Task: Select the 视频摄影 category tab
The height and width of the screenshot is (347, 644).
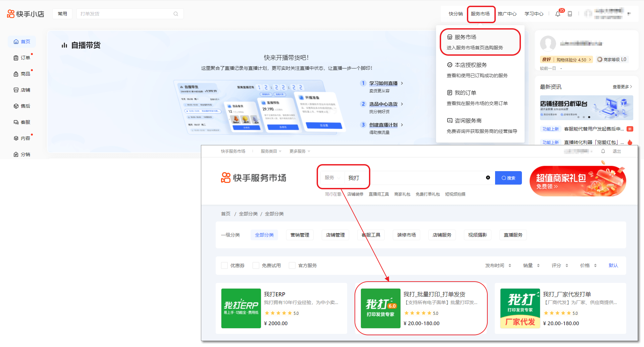Action: [478, 235]
